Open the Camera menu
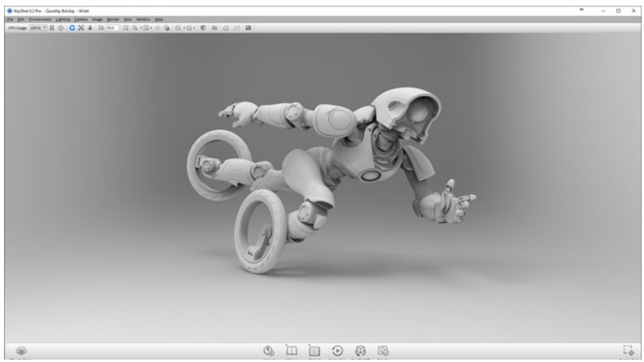Screen dimensions: 644x362 click(x=81, y=18)
